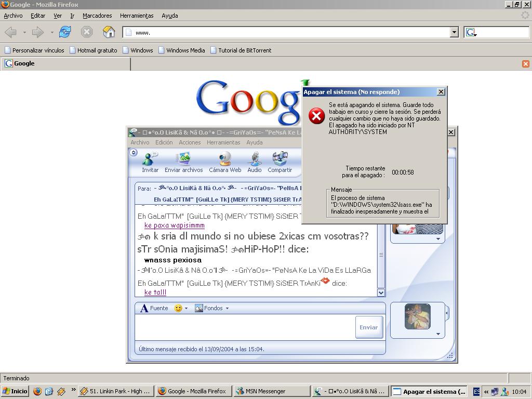This screenshot has height=399, width=532.
Task: Open the Back button history dropdown
Action: (x=24, y=33)
